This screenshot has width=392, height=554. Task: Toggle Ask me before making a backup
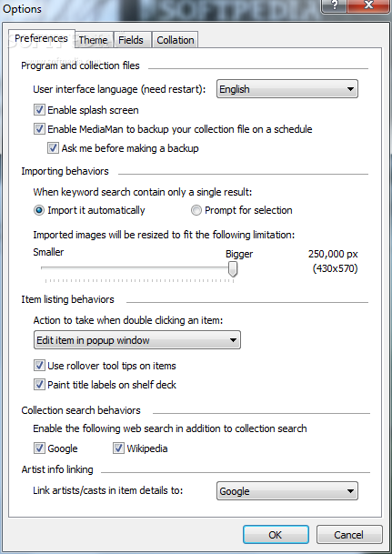[53, 148]
